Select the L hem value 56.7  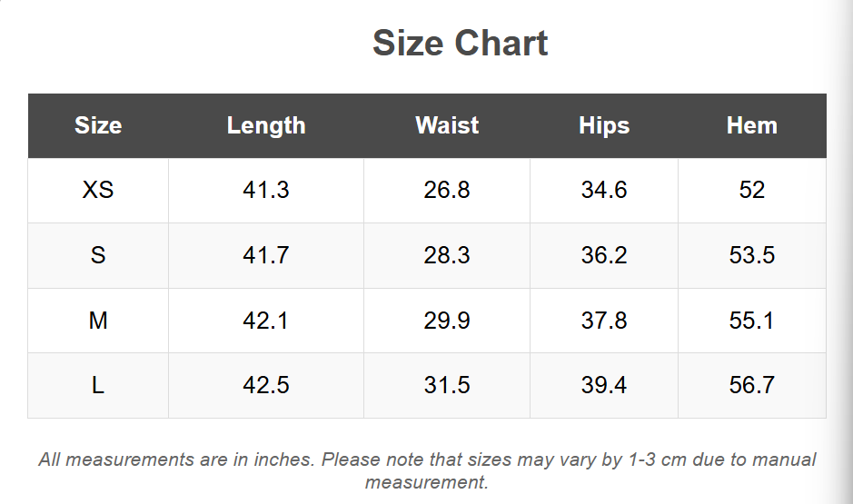click(752, 385)
